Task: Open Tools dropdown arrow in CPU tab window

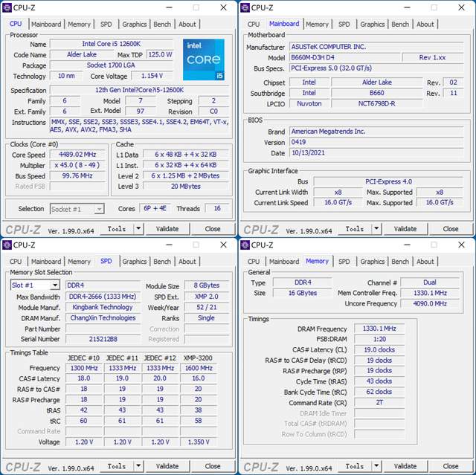Action: tap(138, 229)
